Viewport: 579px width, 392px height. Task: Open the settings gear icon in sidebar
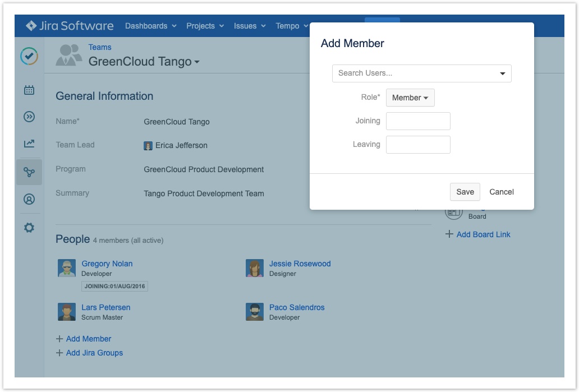[29, 228]
